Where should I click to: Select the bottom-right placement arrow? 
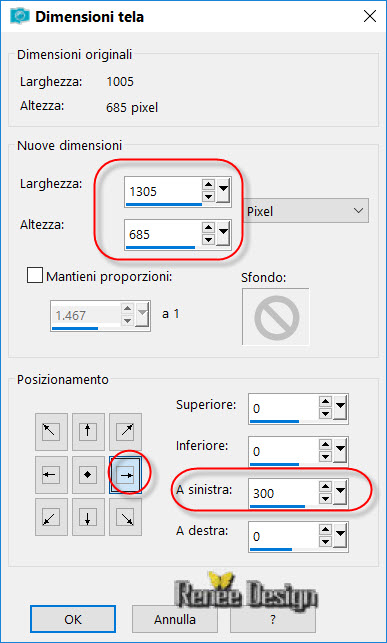(125, 517)
